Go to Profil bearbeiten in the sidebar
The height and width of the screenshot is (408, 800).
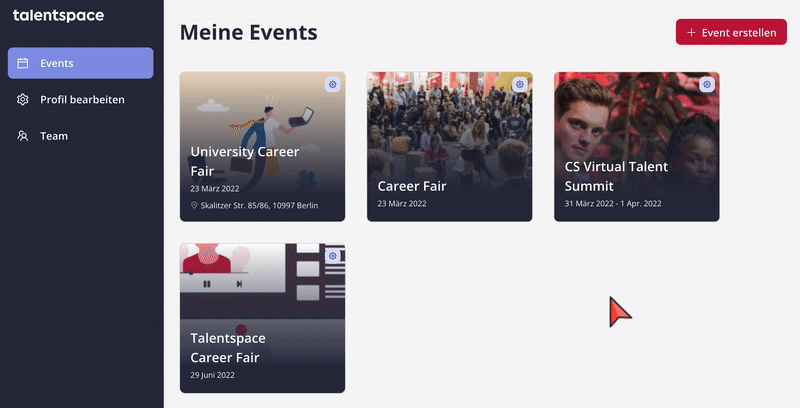pos(81,99)
